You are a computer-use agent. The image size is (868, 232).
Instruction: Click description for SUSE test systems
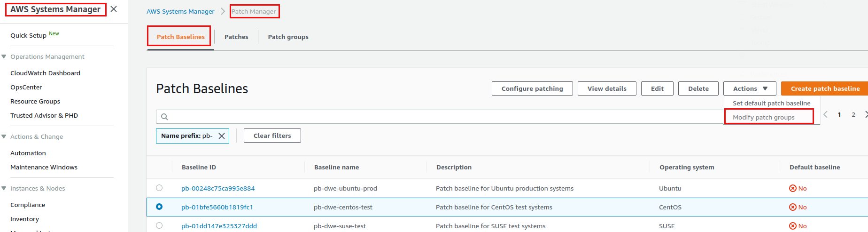(x=491, y=226)
